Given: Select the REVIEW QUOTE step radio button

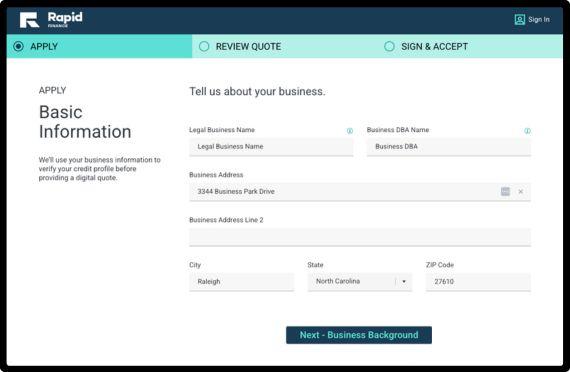Looking at the screenshot, I should [204, 47].
